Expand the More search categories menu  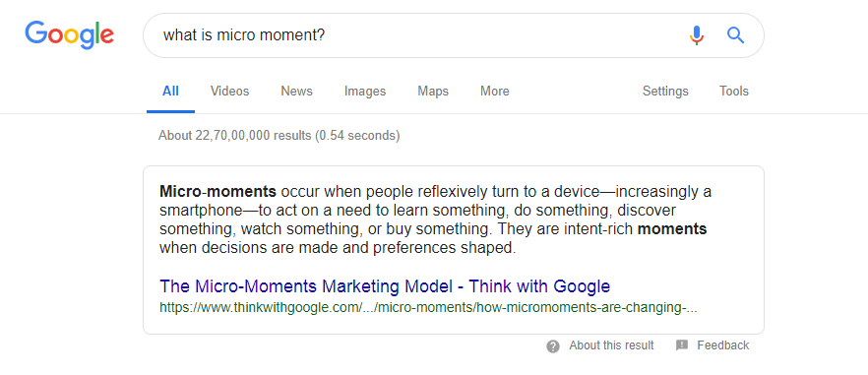pos(495,91)
